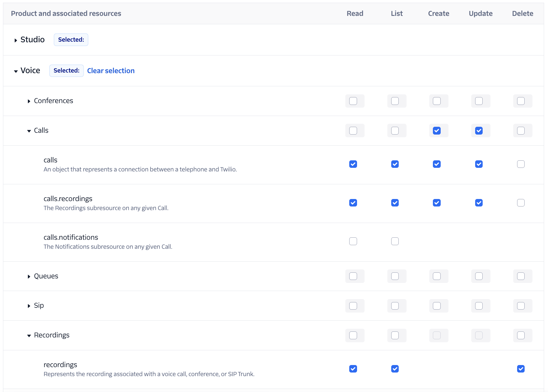Image resolution: width=548 pixels, height=392 pixels.
Task: Uncheck Delete permission for recordings resource
Action: 521,369
